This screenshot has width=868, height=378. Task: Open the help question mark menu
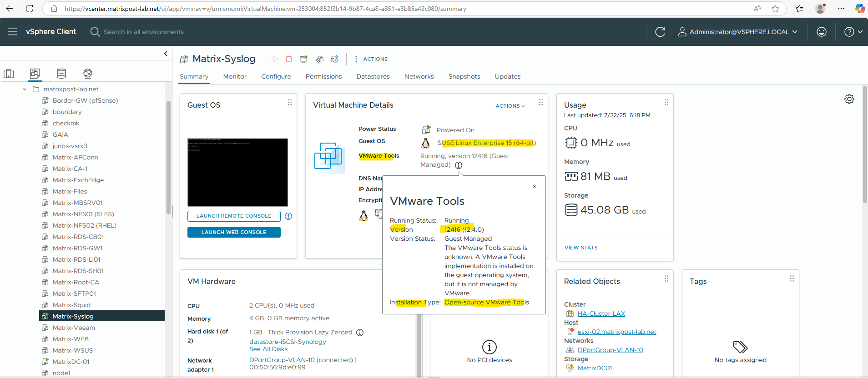click(853, 32)
